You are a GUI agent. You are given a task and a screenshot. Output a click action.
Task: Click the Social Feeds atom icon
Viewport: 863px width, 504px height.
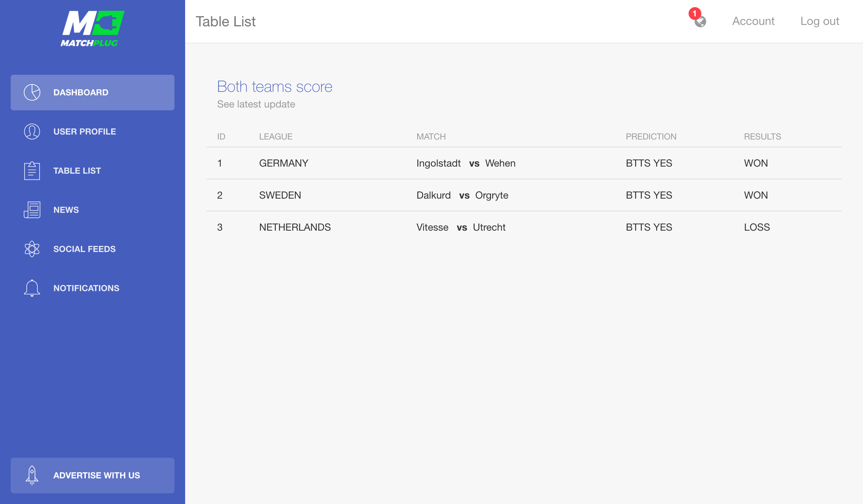32,249
